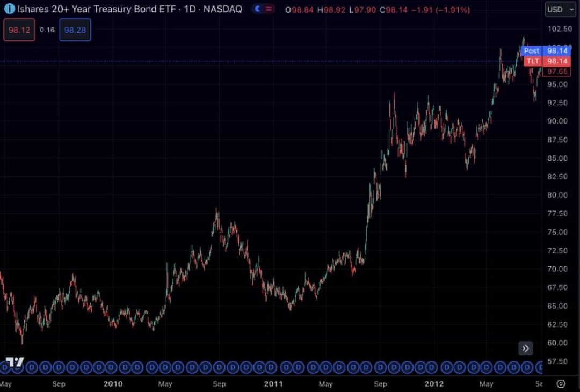Click the open value O98.84
580x392 pixels.
click(x=299, y=10)
